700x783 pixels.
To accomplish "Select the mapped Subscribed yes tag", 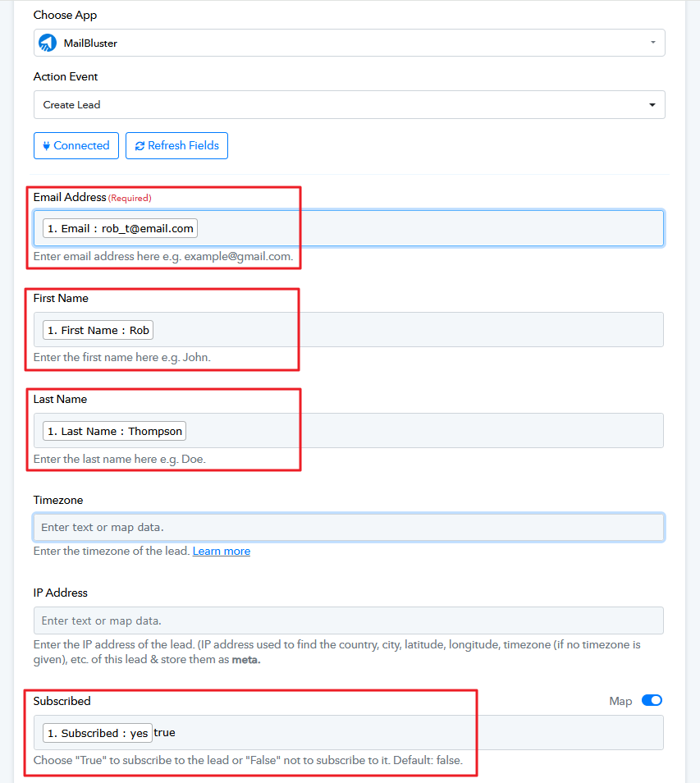I will click(98, 733).
